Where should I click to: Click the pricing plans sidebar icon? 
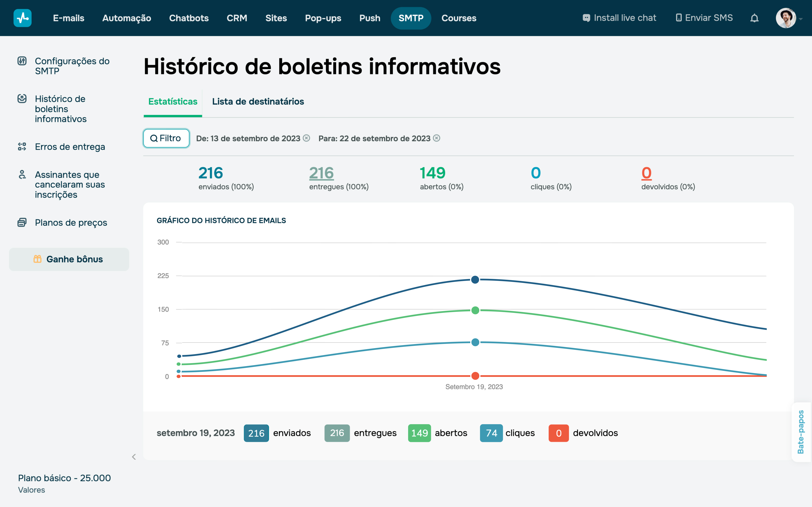22,222
